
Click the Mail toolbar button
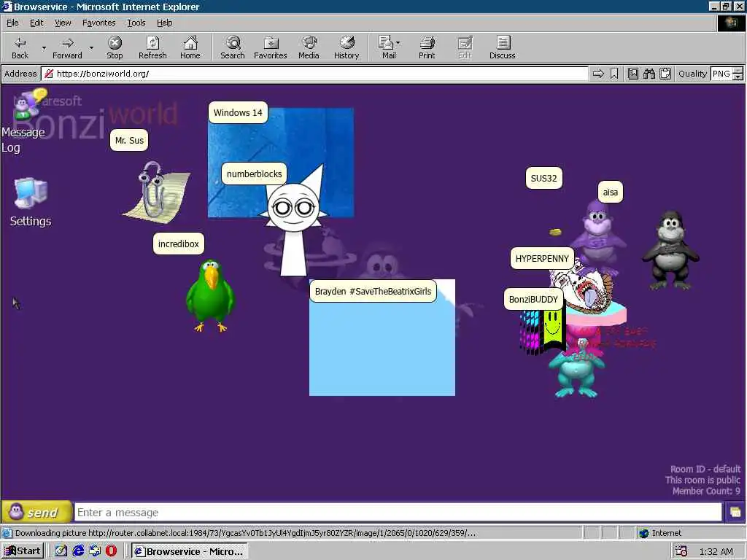click(x=387, y=47)
